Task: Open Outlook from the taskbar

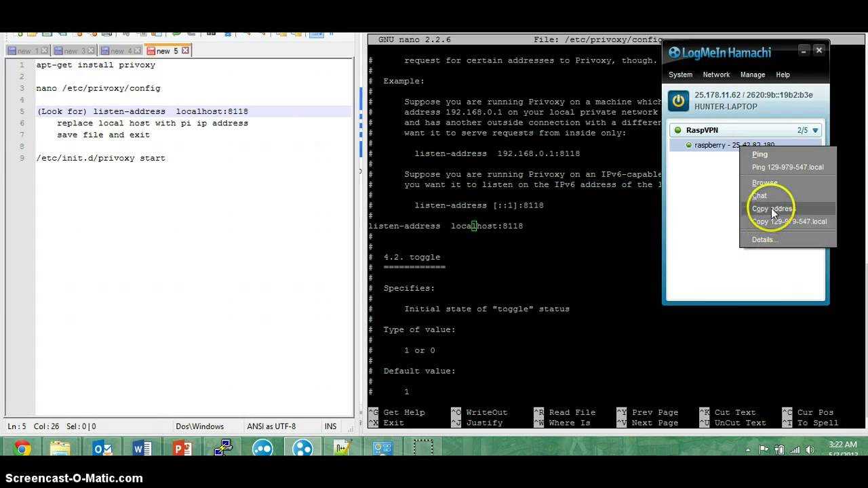Action: point(102,449)
